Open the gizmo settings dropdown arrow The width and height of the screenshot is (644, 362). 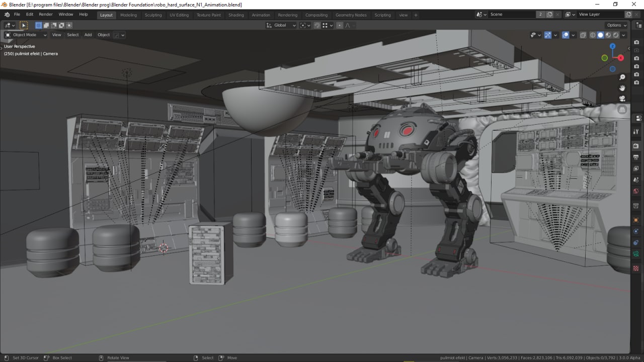point(555,35)
